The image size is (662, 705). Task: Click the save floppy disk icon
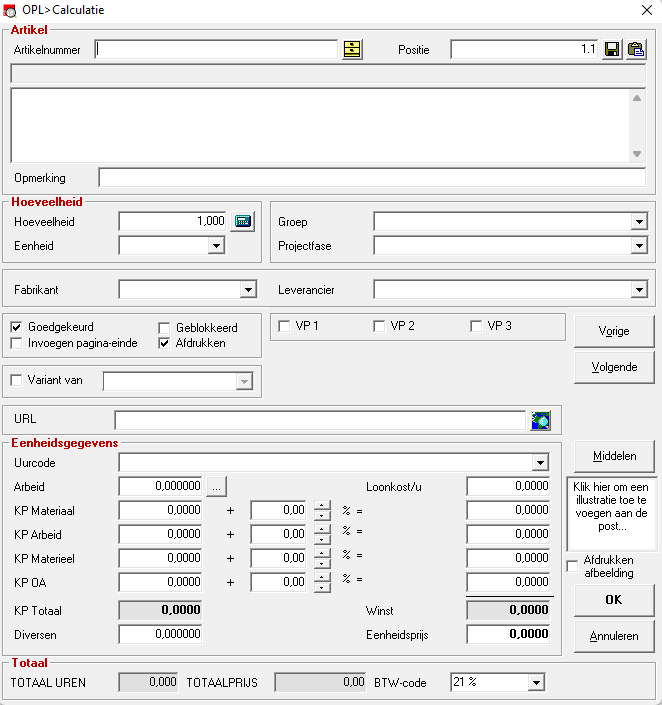pos(612,49)
